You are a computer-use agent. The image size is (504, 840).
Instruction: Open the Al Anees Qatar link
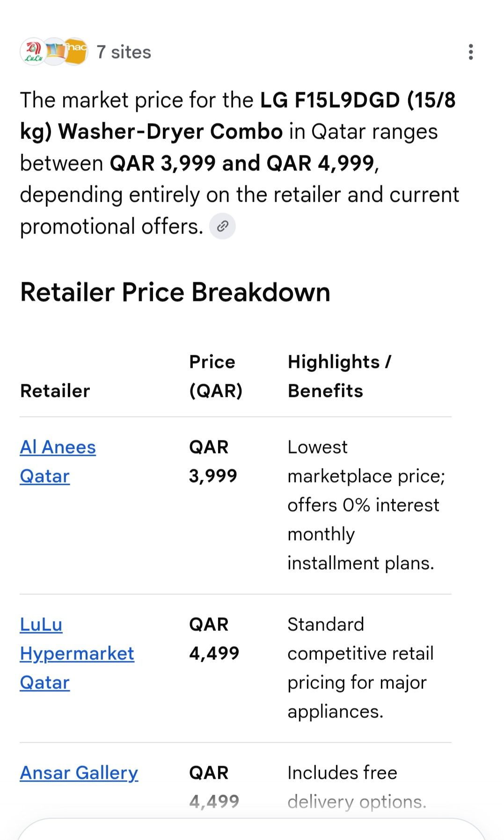[x=58, y=462]
